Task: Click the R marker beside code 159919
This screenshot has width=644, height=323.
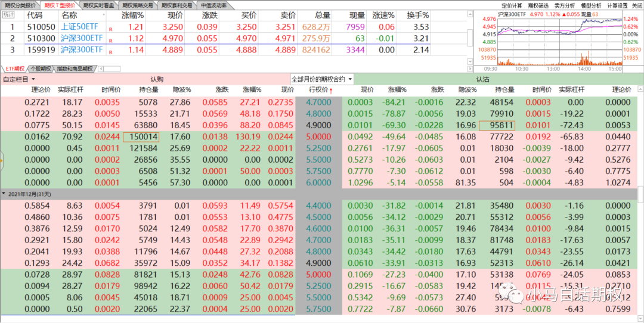Action: [110, 51]
